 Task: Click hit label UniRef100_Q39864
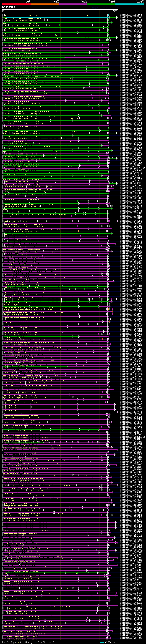tap(131, 32)
